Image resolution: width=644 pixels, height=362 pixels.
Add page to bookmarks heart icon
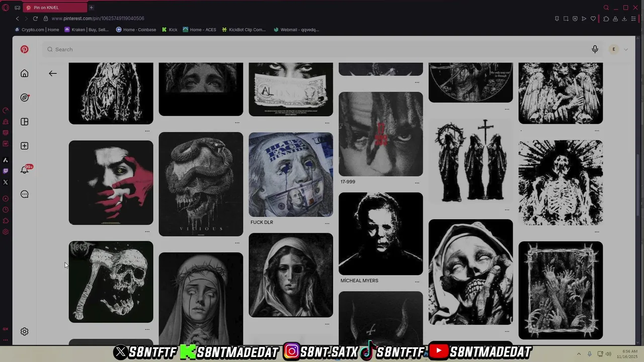click(593, 19)
